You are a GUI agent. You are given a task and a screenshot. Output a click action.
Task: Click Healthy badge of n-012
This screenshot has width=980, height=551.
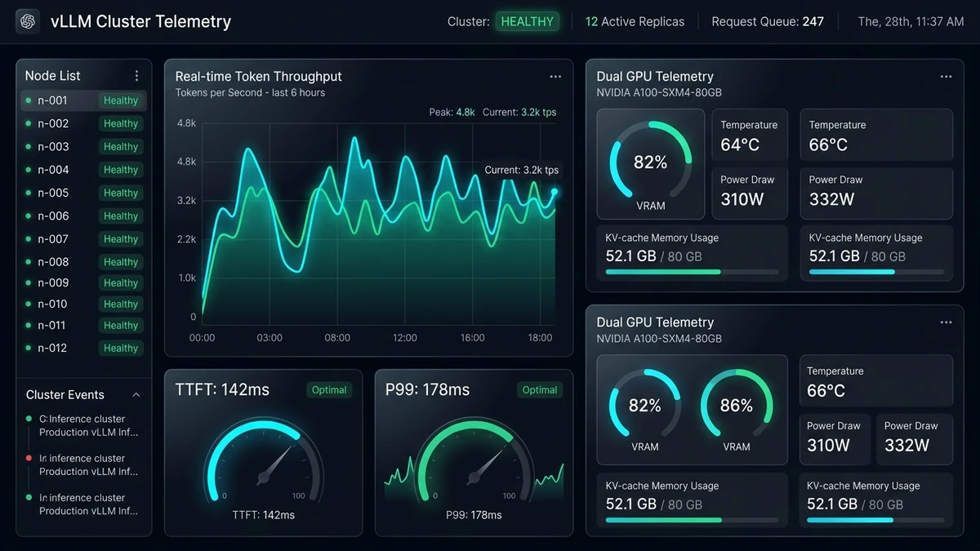[121, 348]
